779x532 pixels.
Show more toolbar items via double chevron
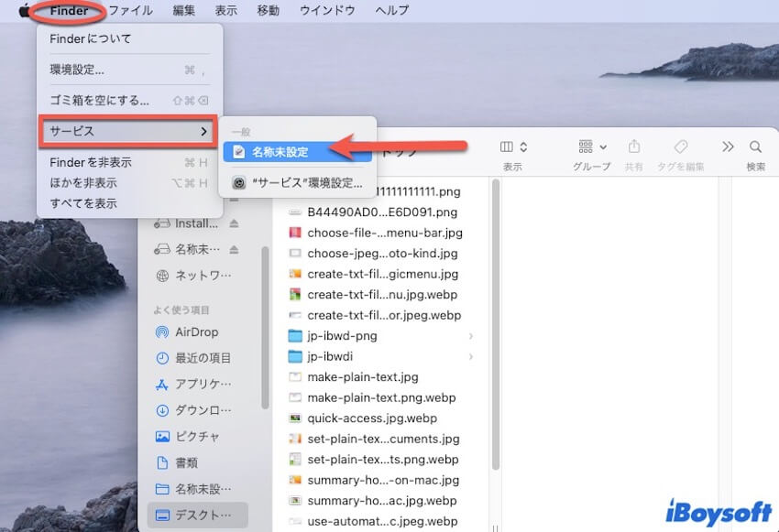728,147
